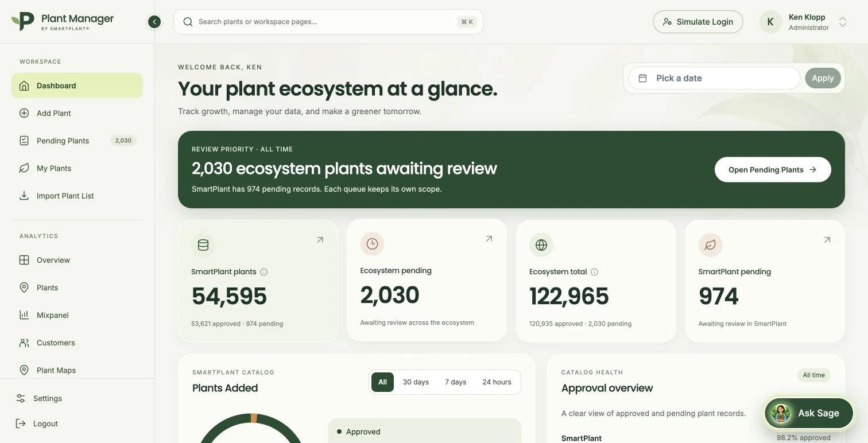
Task: Switch the Plants Added filter to 24 hours
Action: [x=497, y=382]
